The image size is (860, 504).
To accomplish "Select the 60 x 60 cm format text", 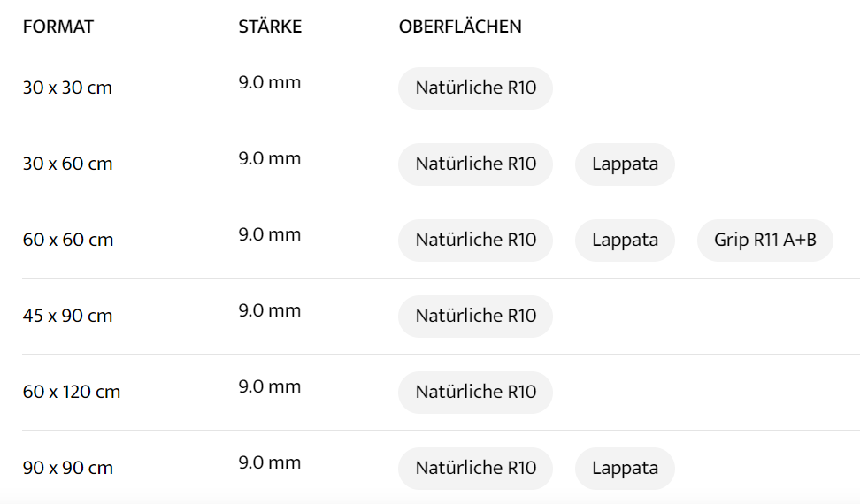I will (67, 241).
